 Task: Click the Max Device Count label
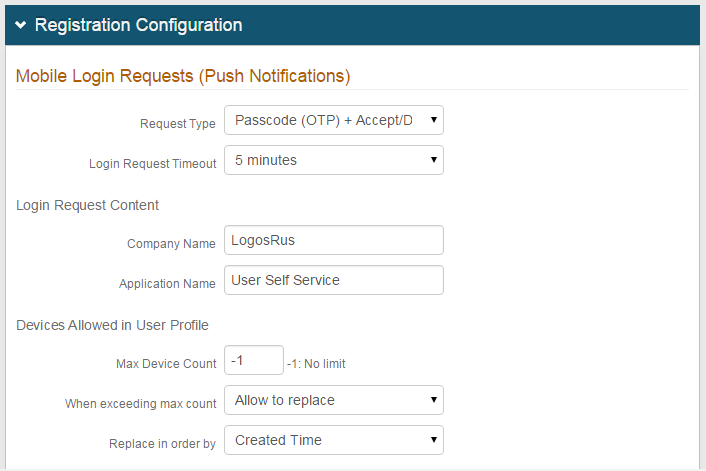(x=166, y=364)
